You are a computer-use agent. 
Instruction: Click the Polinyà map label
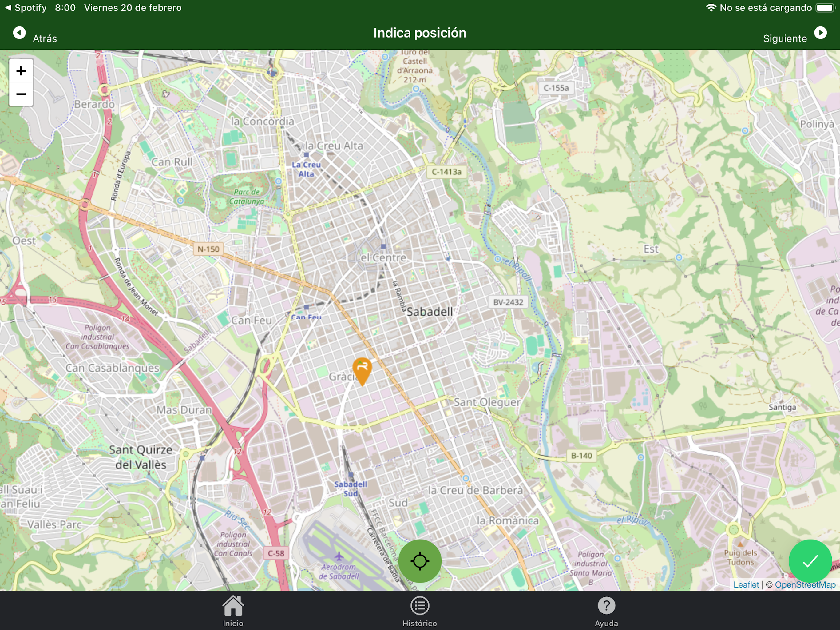817,124
